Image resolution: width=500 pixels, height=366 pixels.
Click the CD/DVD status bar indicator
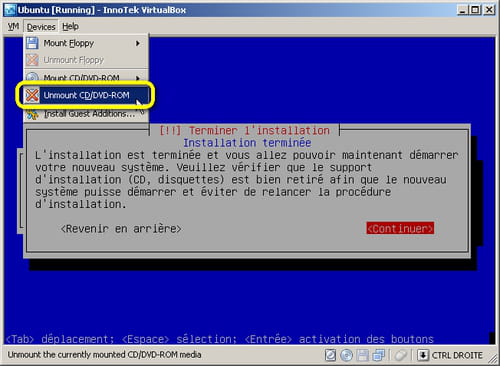pos(347,355)
